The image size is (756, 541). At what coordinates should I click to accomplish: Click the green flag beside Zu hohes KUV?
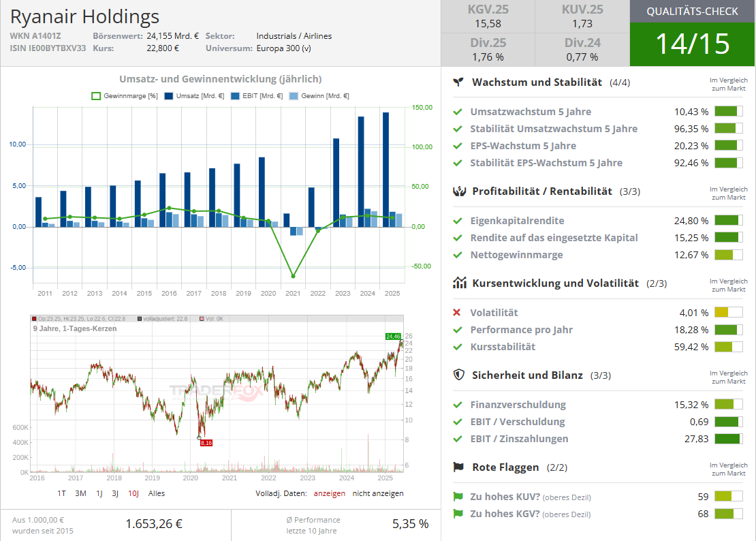click(458, 497)
